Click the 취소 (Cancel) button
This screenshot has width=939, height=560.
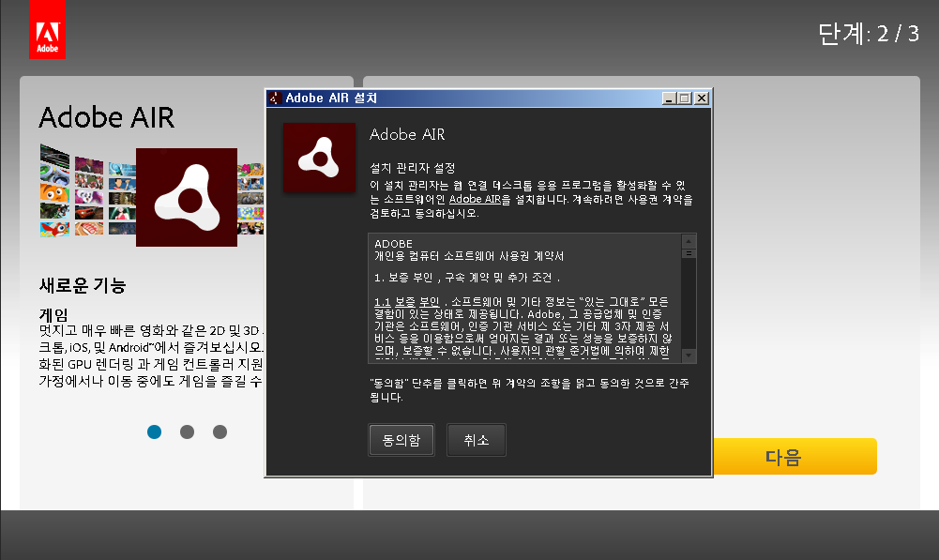click(477, 440)
